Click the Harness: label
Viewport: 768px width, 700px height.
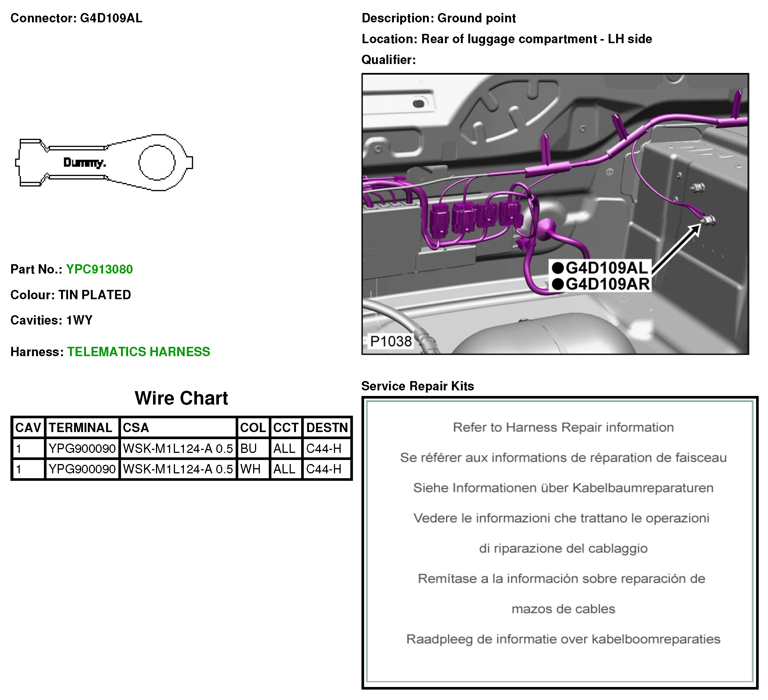[x=37, y=352]
